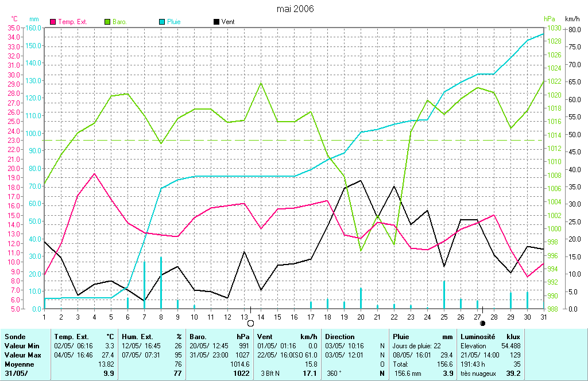The height and width of the screenshot is (381, 588).
Task: Click the new moon symbol near day 27
Action: 482,324
